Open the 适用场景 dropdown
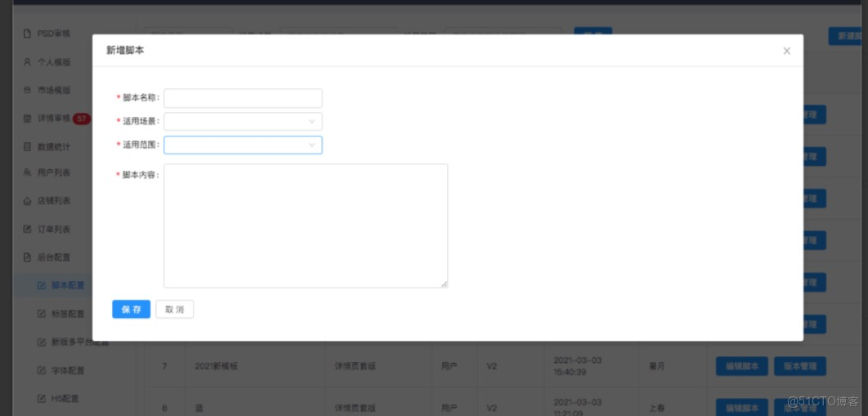This screenshot has width=868, height=416. point(243,121)
